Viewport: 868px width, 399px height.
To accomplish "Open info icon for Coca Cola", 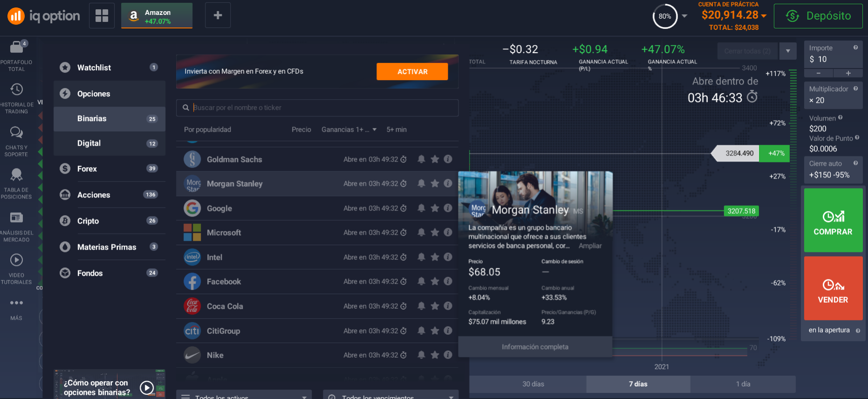I will point(448,306).
